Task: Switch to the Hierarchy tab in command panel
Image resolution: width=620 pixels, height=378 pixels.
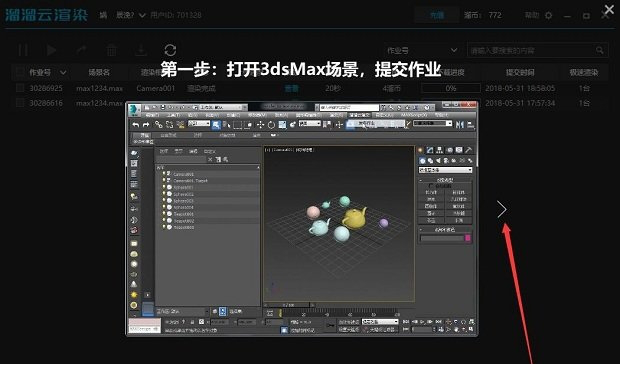Action: pyautogui.click(x=440, y=150)
